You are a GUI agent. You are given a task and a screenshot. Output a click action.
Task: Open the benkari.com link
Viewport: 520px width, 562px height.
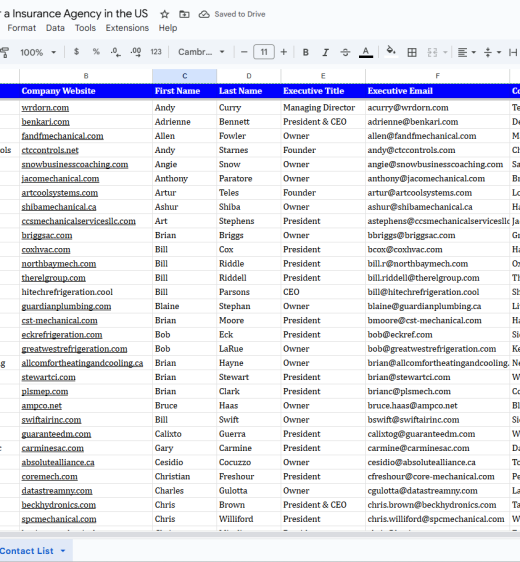[x=46, y=122]
